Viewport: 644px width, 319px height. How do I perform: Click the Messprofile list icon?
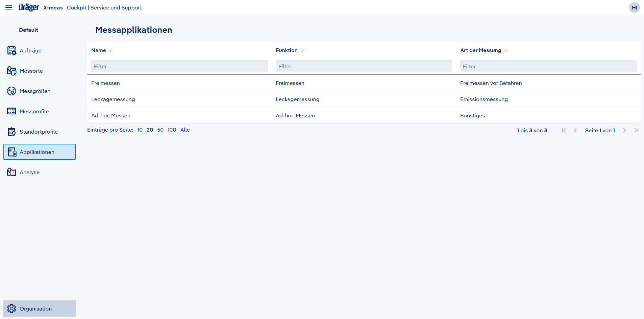pos(11,111)
